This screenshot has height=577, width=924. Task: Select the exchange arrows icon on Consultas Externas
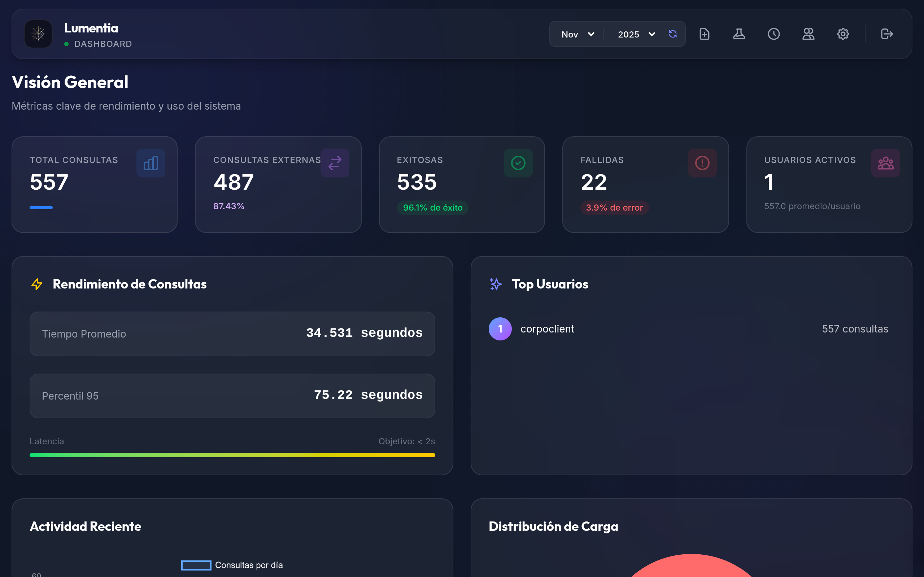coord(335,163)
